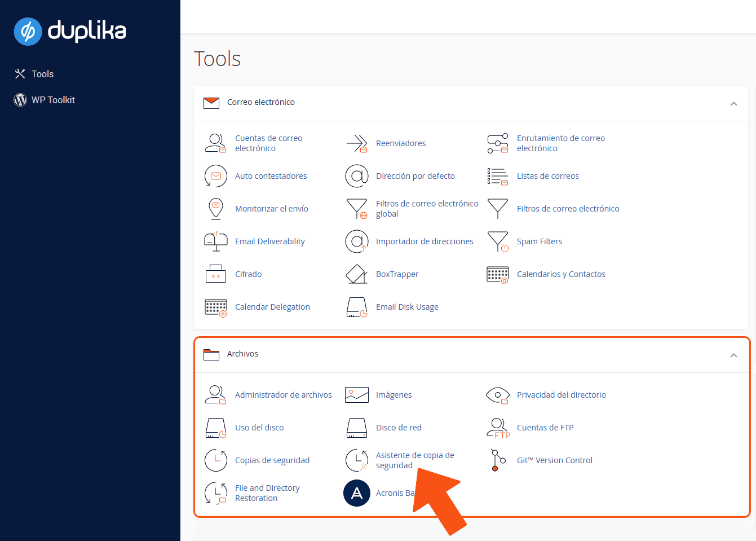Open the BoxTrapper icon

point(356,274)
